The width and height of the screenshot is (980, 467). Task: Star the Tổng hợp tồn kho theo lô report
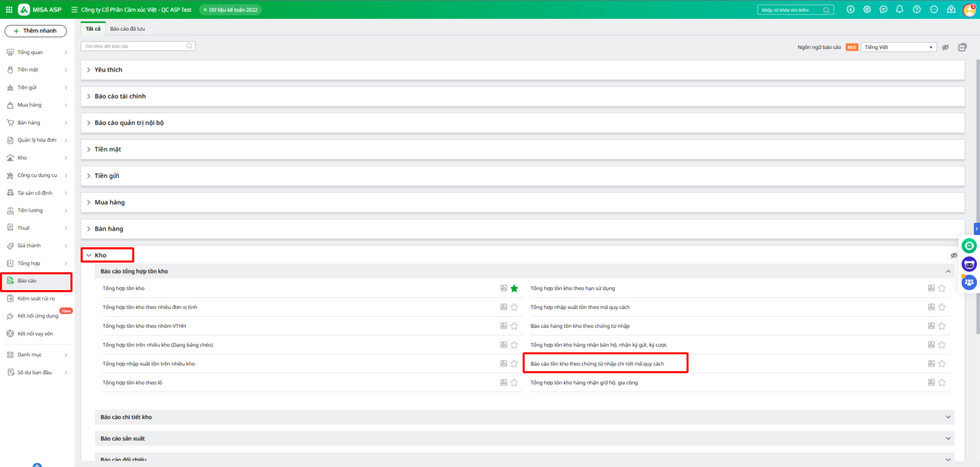tap(514, 383)
